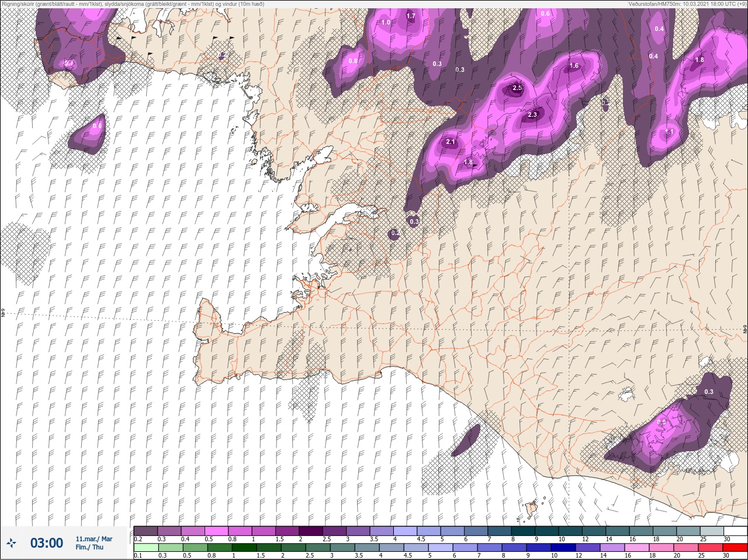This screenshot has height=560, width=748.
Task: Click the 2.5 precipitation value on the map
Action: tap(517, 88)
